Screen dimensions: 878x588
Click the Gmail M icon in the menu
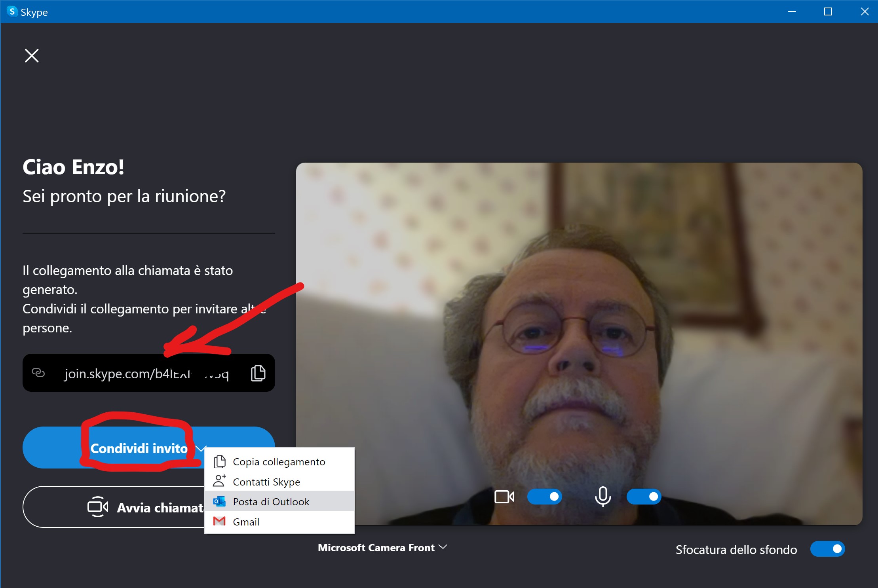pos(219,522)
